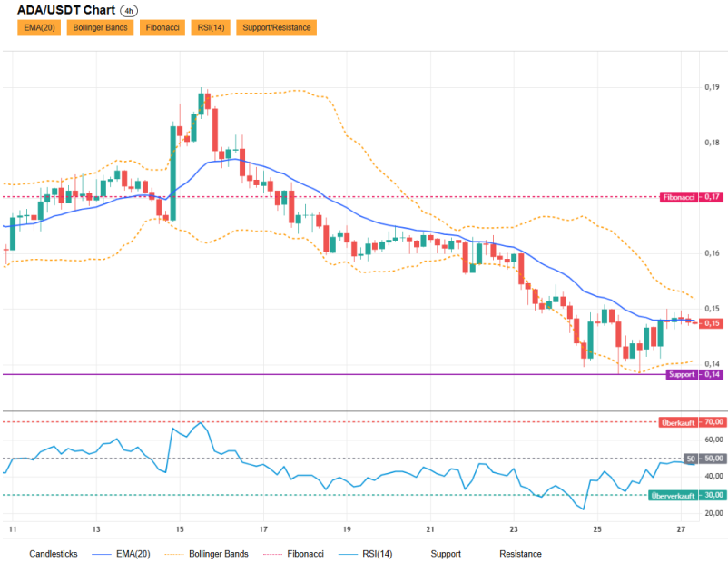This screenshot has width=728, height=563.
Task: Toggle the EMA(20) indicator button
Action: [x=39, y=27]
